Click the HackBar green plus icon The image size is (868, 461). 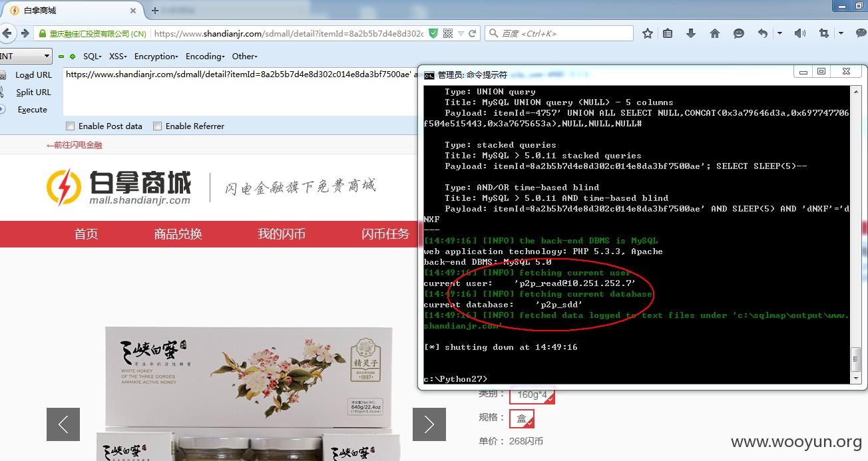click(x=73, y=57)
